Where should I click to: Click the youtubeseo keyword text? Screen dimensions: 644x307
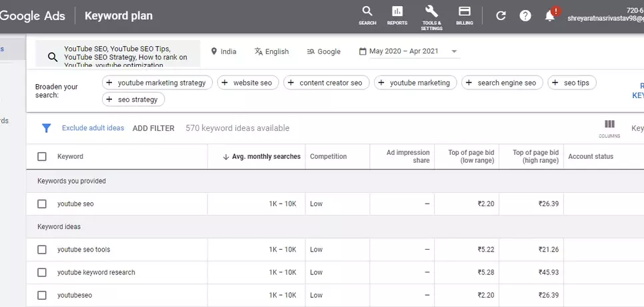pos(75,295)
